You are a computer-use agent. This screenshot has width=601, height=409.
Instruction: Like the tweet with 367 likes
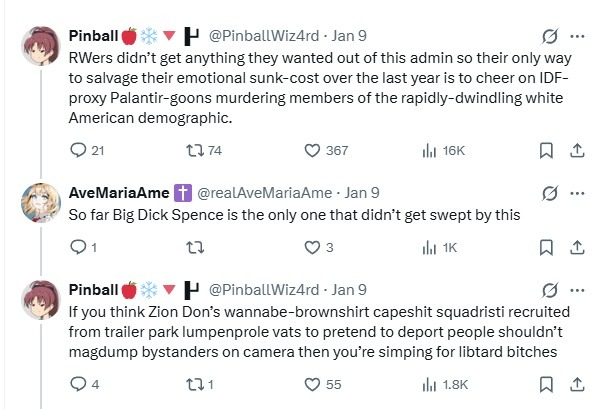314,150
